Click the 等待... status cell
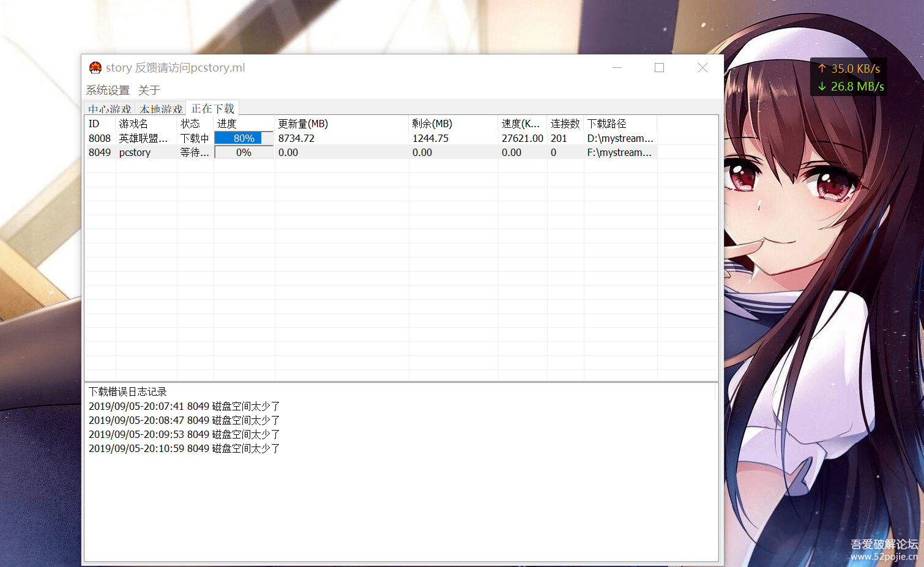 click(195, 152)
